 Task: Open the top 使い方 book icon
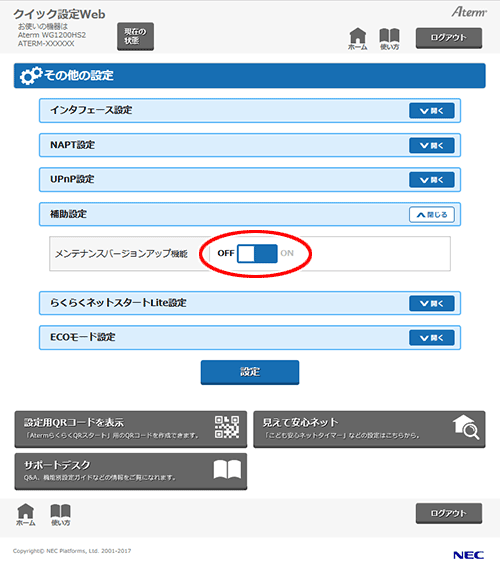click(x=389, y=38)
